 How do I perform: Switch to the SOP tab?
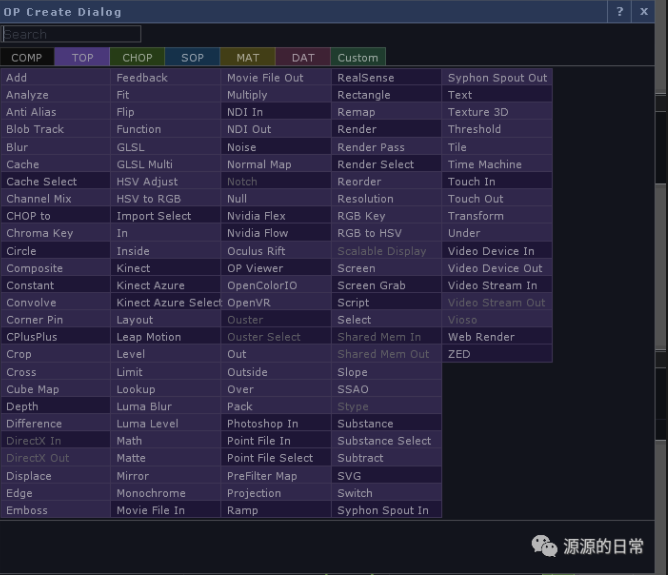point(192,58)
